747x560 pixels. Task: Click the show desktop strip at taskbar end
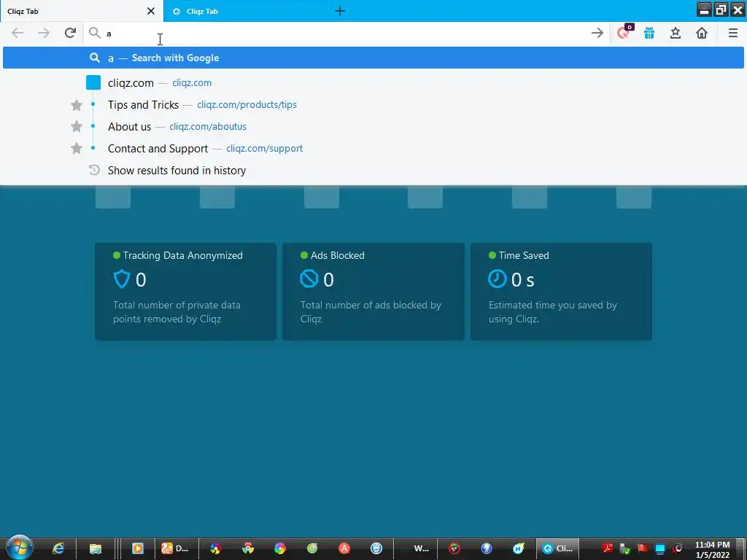(x=743, y=548)
